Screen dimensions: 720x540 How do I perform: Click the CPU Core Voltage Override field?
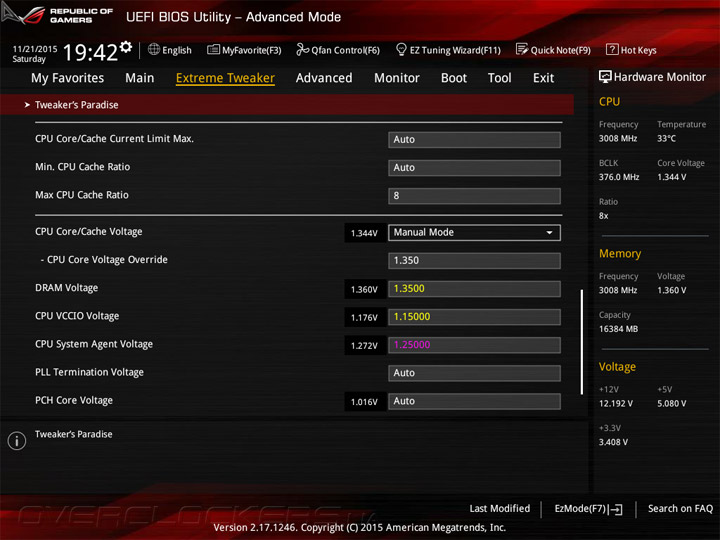pos(474,260)
